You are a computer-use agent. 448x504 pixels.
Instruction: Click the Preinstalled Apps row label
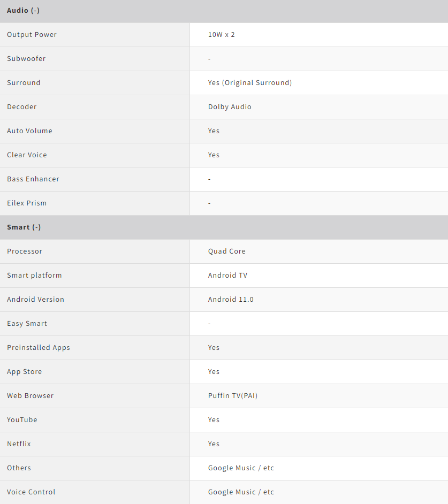[x=39, y=348]
